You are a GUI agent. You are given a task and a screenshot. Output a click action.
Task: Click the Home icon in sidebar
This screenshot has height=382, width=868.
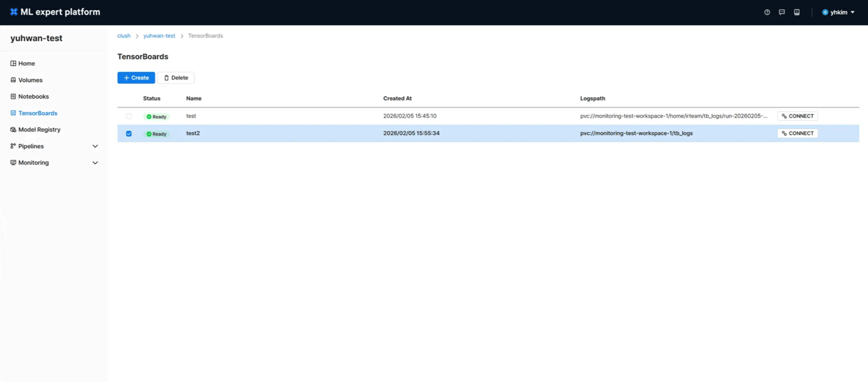coord(13,64)
